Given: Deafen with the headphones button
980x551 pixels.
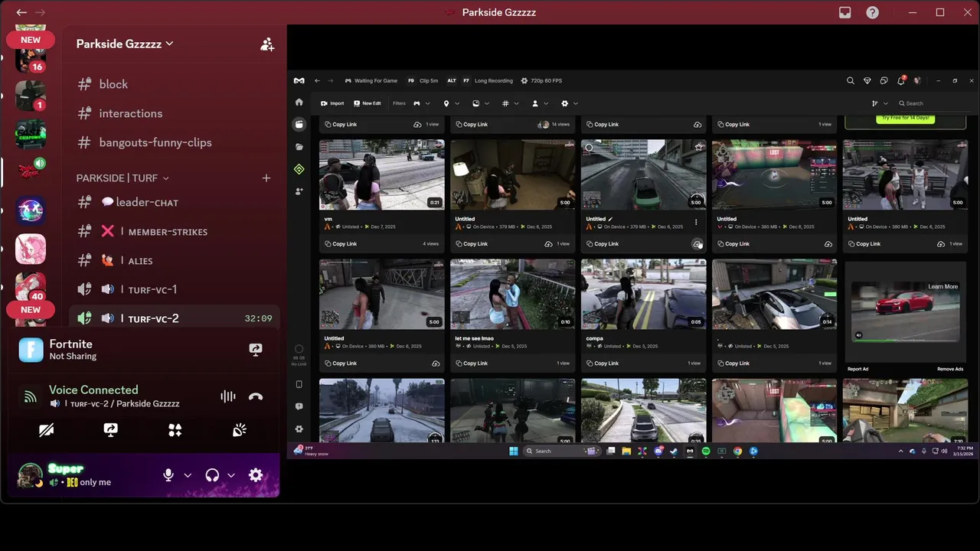Looking at the screenshot, I should pos(212,475).
